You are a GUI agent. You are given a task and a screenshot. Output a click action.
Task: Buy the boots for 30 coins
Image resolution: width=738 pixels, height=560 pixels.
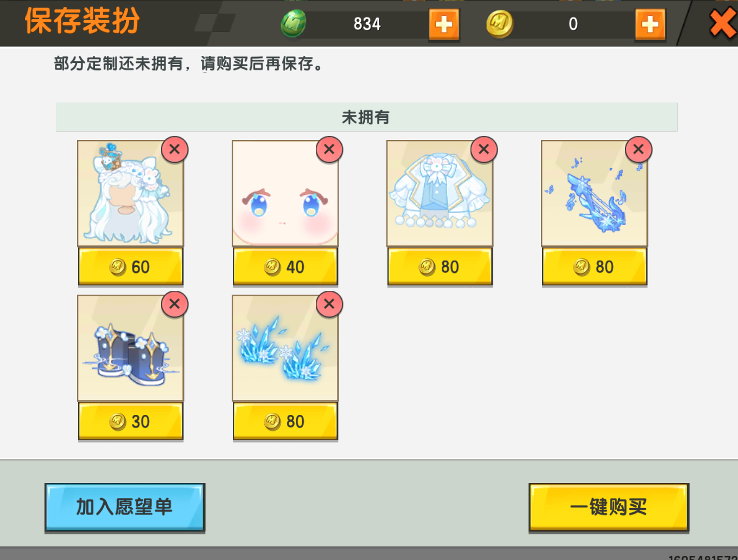(x=131, y=421)
